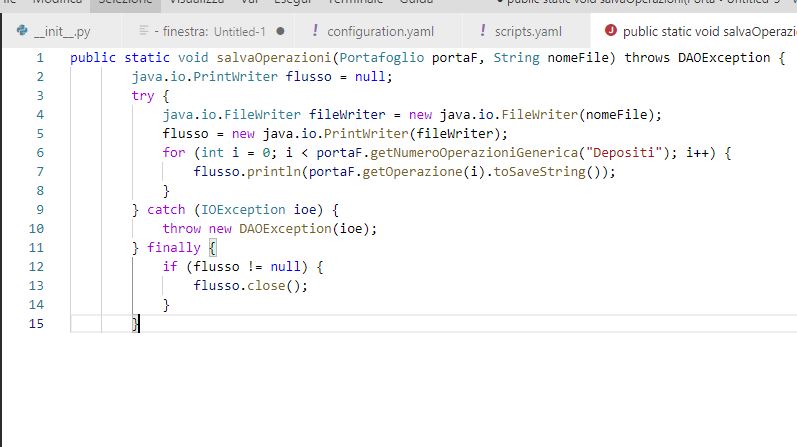Click the red Java icon on salvaOperazioni tab
Screen dimensions: 797x447
click(610, 31)
